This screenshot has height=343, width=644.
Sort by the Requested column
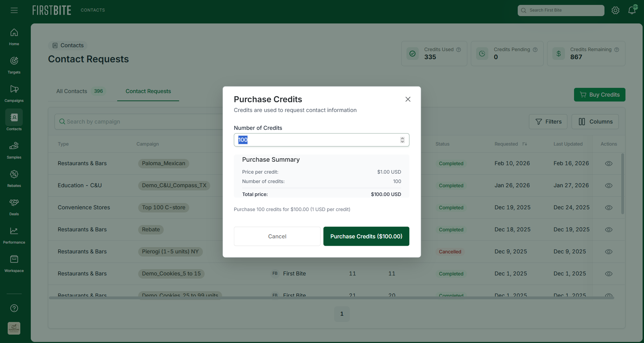(510, 144)
